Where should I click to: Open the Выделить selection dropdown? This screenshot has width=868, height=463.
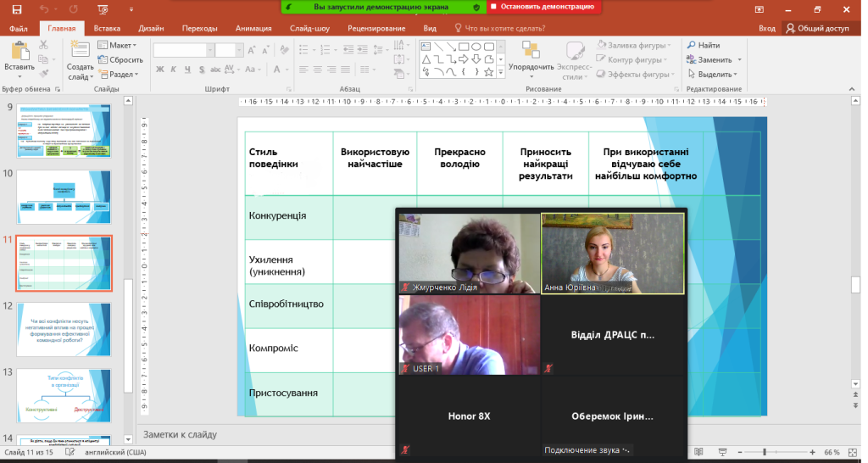point(714,74)
